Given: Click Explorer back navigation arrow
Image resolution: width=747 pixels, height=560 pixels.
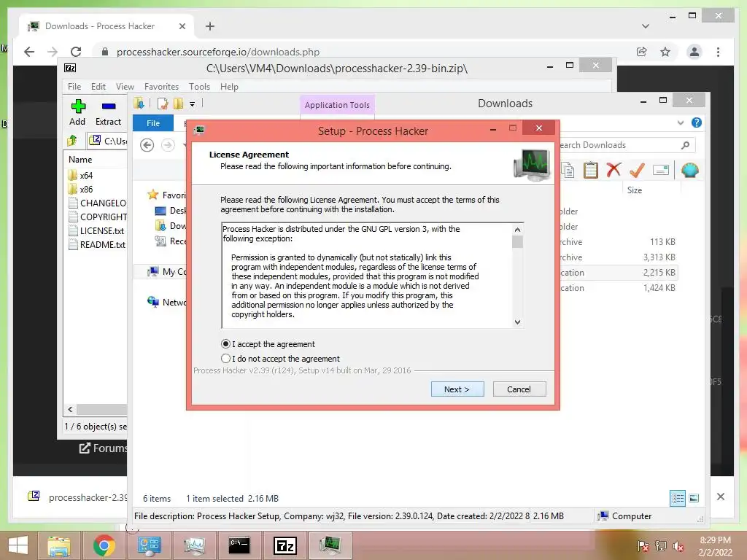Looking at the screenshot, I should pyautogui.click(x=147, y=145).
